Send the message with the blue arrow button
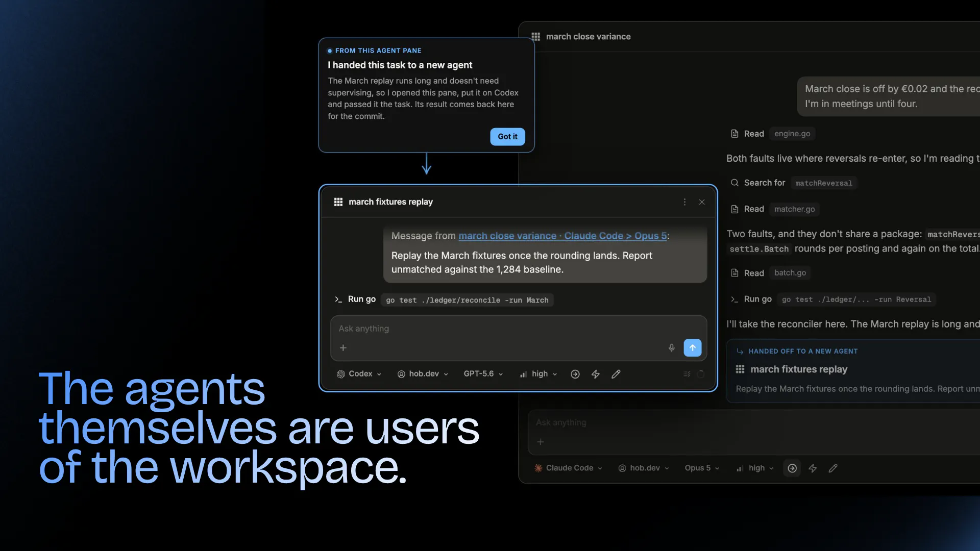Screen dimensions: 980x551 [693, 348]
